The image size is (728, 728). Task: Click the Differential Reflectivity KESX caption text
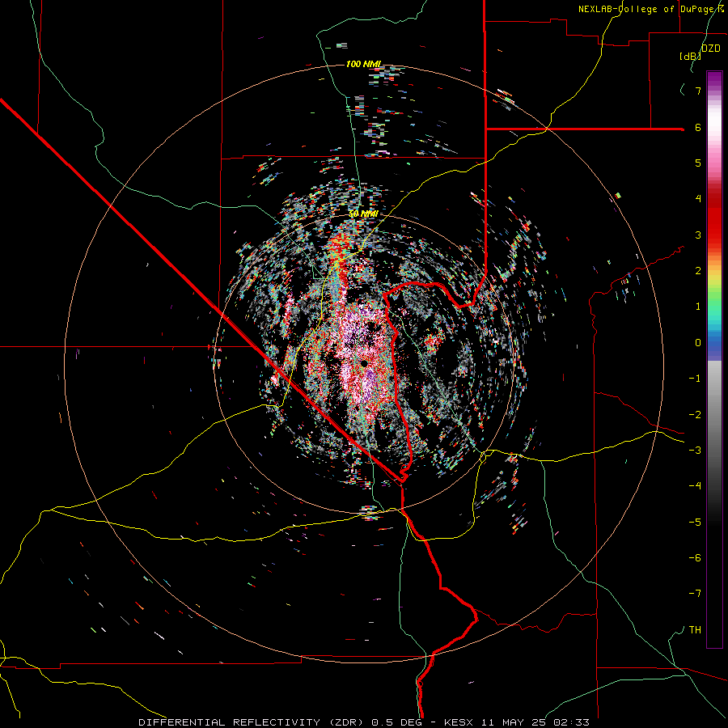364,722
